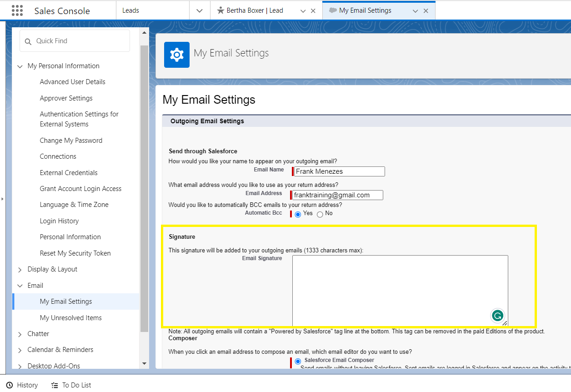Click the Email Name field
Screen dimensions: 571x392
point(339,171)
